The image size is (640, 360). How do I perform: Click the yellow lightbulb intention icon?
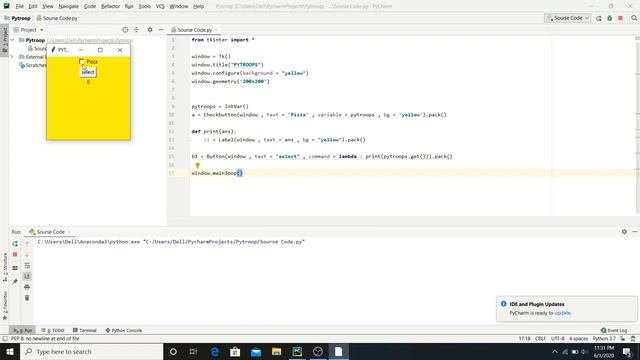[x=198, y=165]
